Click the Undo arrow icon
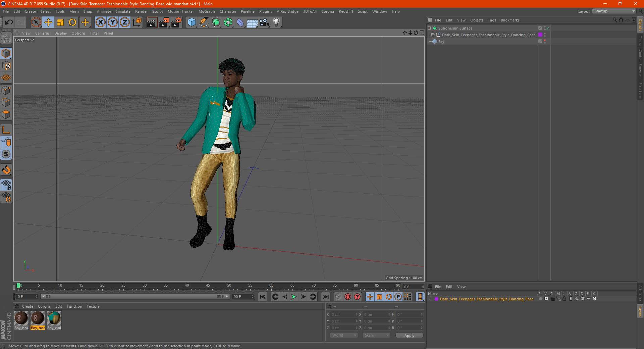 (9, 22)
